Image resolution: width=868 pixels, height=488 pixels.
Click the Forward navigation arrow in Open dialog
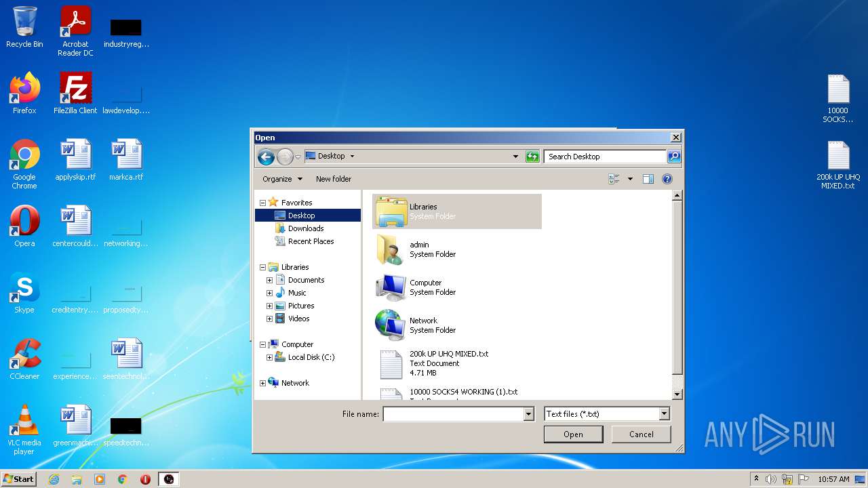(x=285, y=157)
